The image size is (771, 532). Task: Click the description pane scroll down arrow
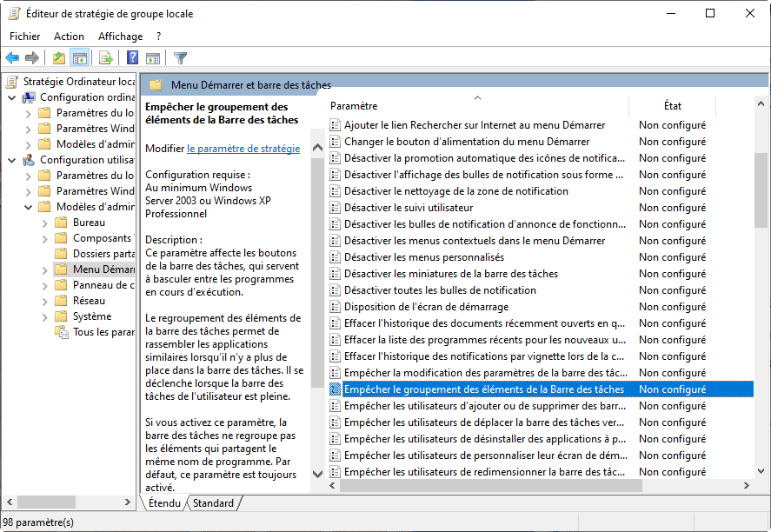317,474
